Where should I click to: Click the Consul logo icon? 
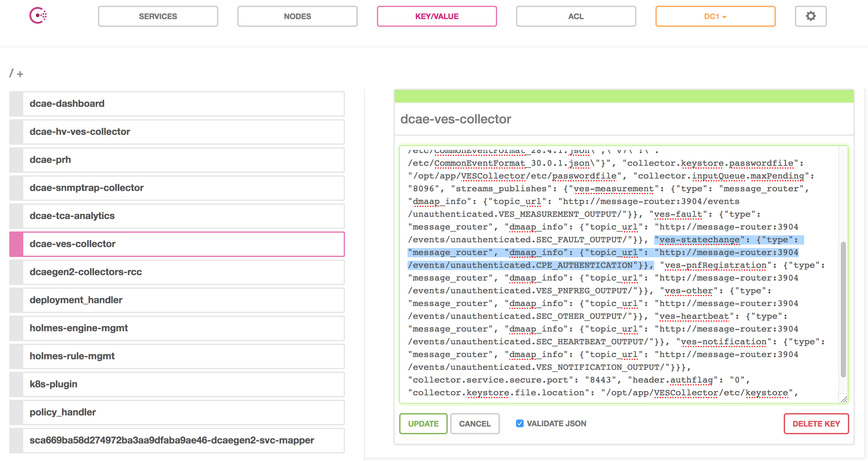[x=38, y=16]
